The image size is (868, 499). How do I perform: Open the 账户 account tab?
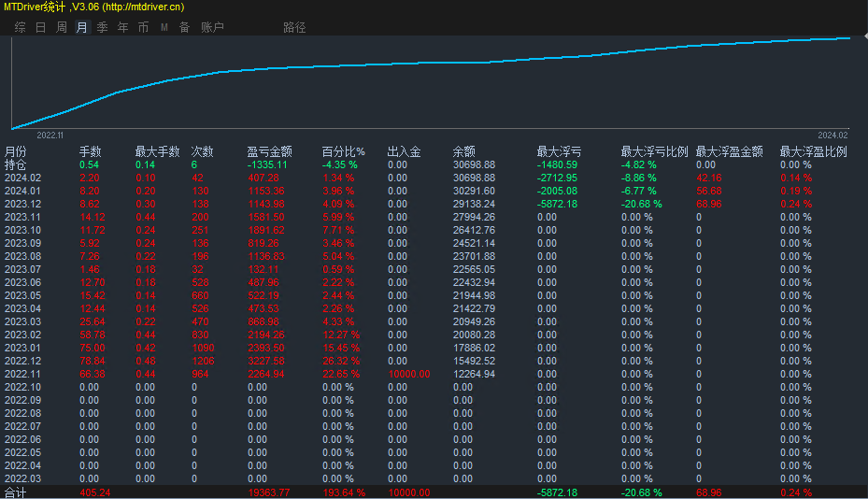click(x=212, y=27)
